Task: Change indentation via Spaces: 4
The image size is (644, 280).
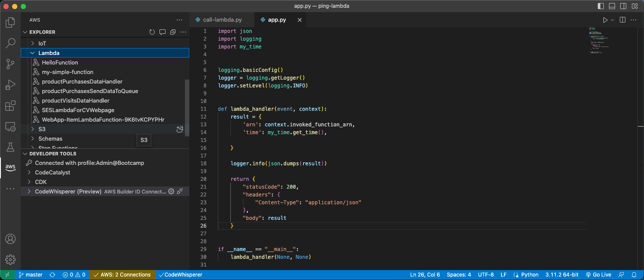Action: coord(459,275)
